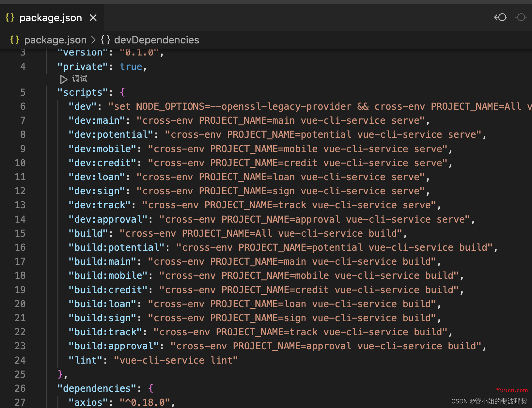This screenshot has width=532, height=408.
Task: Click the "build" script key on line 15
Action: [x=88, y=233]
